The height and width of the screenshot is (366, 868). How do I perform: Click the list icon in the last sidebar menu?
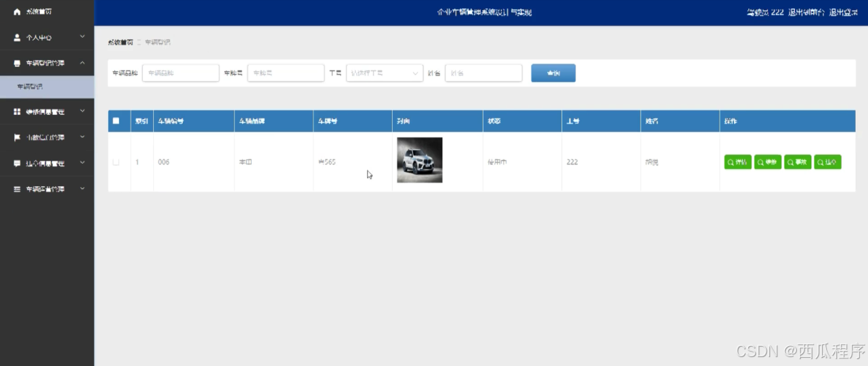pyautogui.click(x=17, y=189)
